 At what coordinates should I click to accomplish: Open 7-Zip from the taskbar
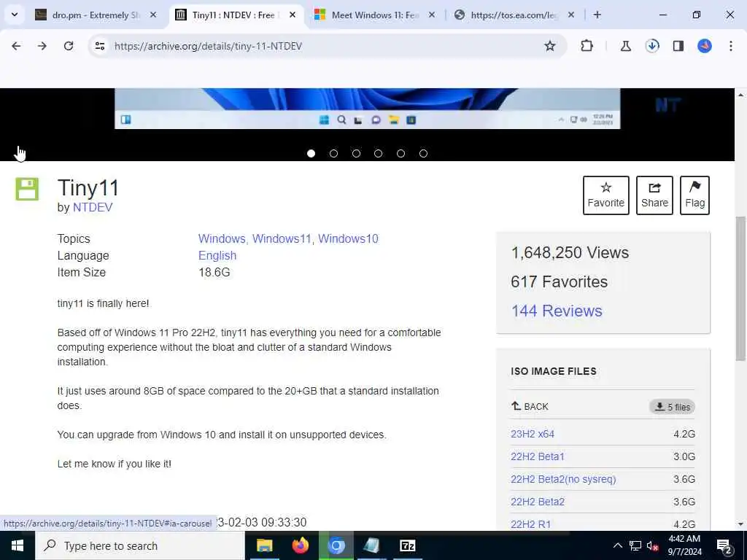[x=407, y=545]
